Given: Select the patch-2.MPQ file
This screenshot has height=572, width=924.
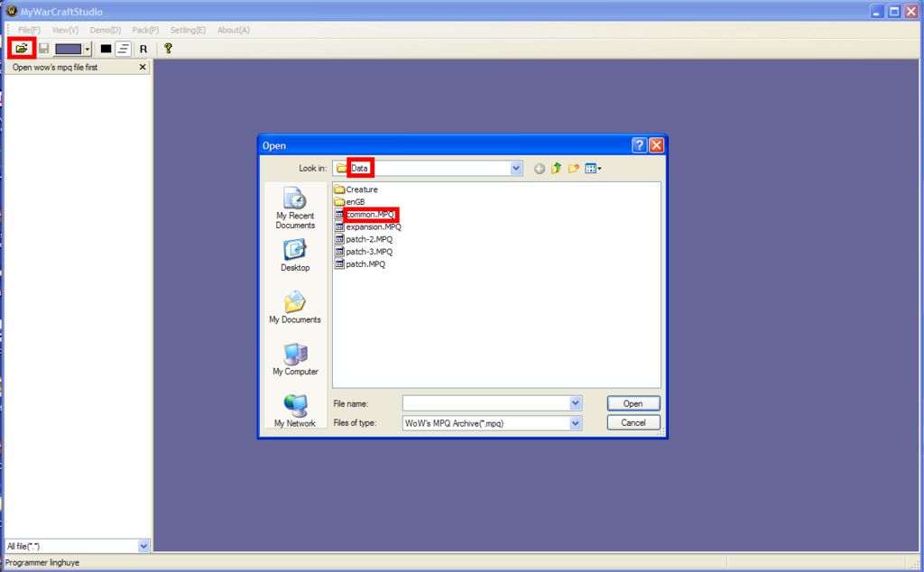Looking at the screenshot, I should (x=364, y=239).
